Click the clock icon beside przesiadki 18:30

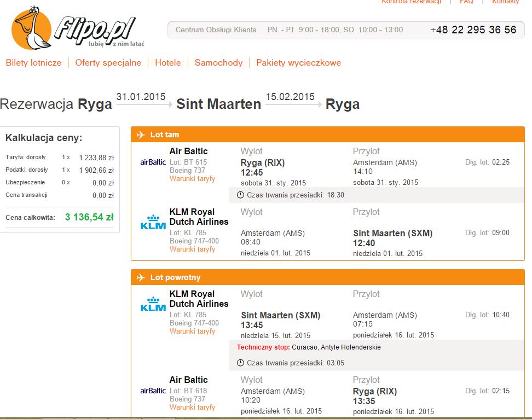click(240, 195)
